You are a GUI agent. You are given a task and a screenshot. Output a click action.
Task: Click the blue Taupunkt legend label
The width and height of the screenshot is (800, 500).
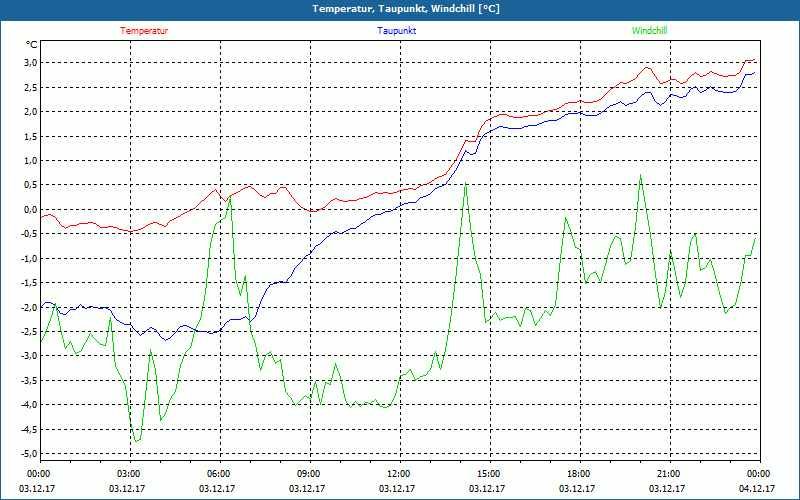pyautogui.click(x=396, y=31)
